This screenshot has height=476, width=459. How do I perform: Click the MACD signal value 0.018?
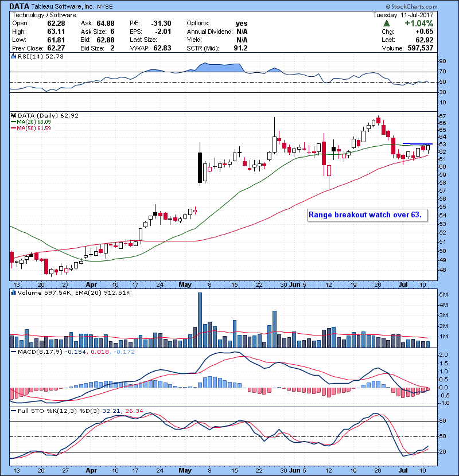100,352
